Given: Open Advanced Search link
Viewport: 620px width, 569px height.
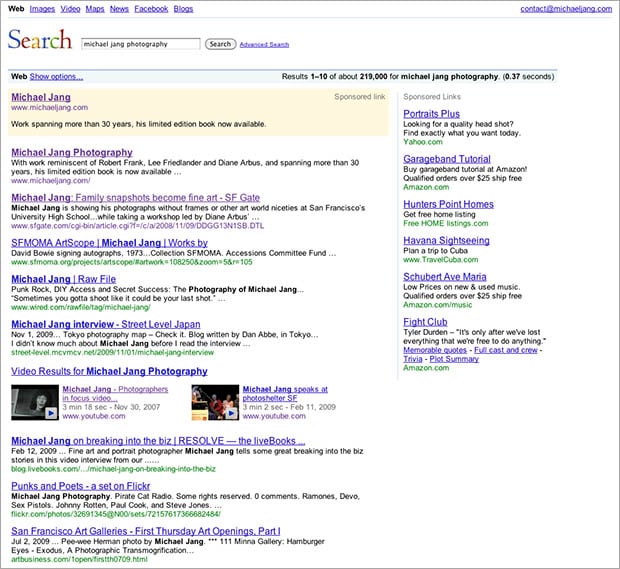Looking at the screenshot, I should pyautogui.click(x=264, y=45).
